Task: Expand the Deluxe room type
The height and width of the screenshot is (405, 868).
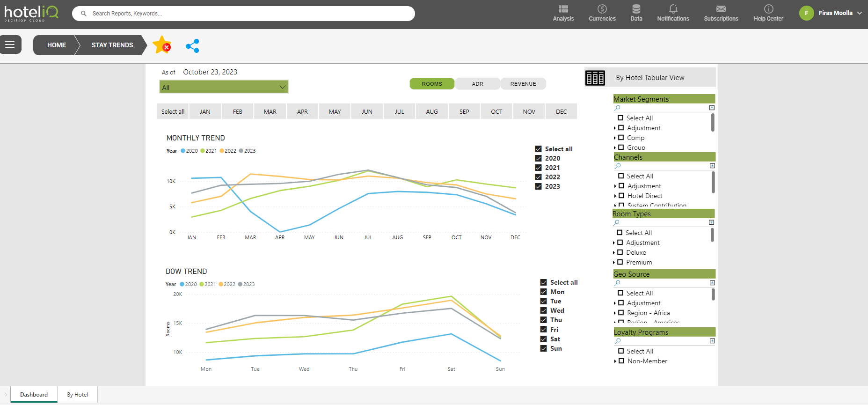Action: [614, 253]
